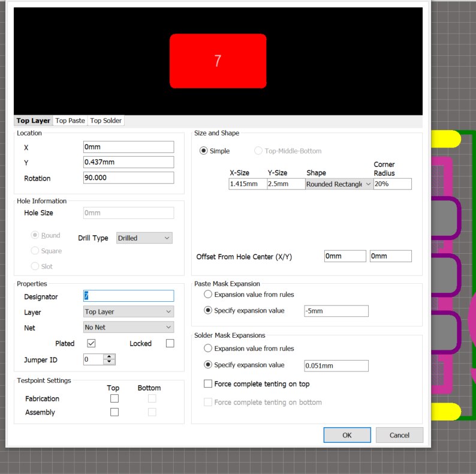
Task: Click the paste expansion field showing -5mm
Action: tap(336, 311)
